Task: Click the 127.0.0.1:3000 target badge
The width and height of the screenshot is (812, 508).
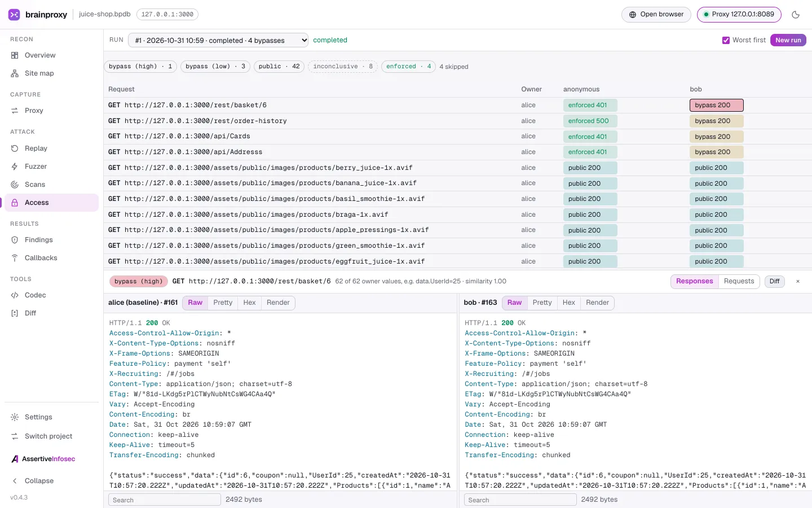Action: (167, 15)
